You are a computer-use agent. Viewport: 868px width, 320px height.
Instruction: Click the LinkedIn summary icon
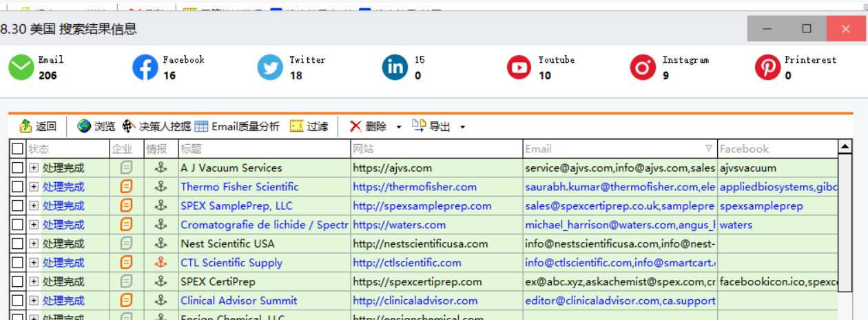(x=395, y=68)
